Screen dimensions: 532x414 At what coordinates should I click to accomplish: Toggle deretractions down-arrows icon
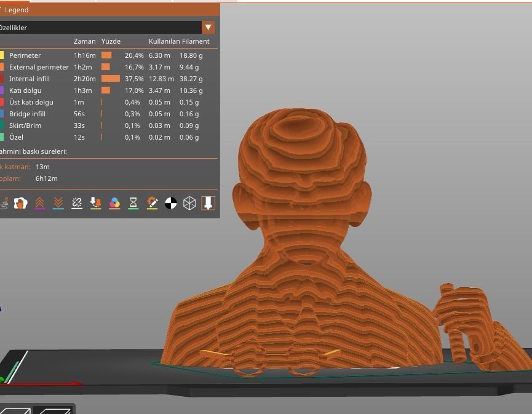[58, 203]
